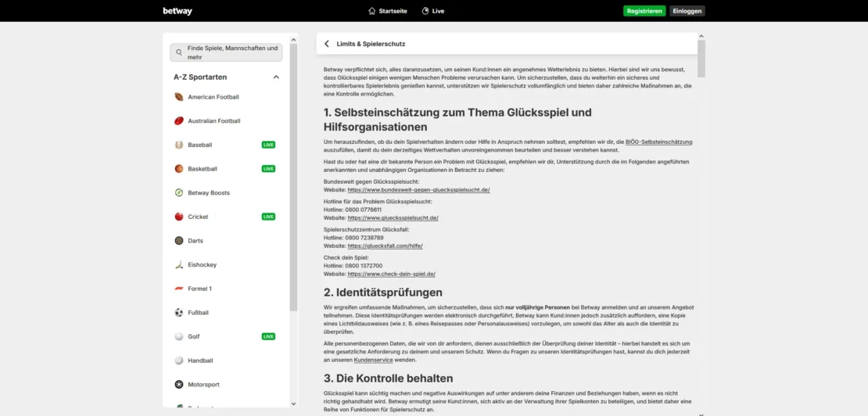
Task: Select the Australian Football icon
Action: click(179, 120)
